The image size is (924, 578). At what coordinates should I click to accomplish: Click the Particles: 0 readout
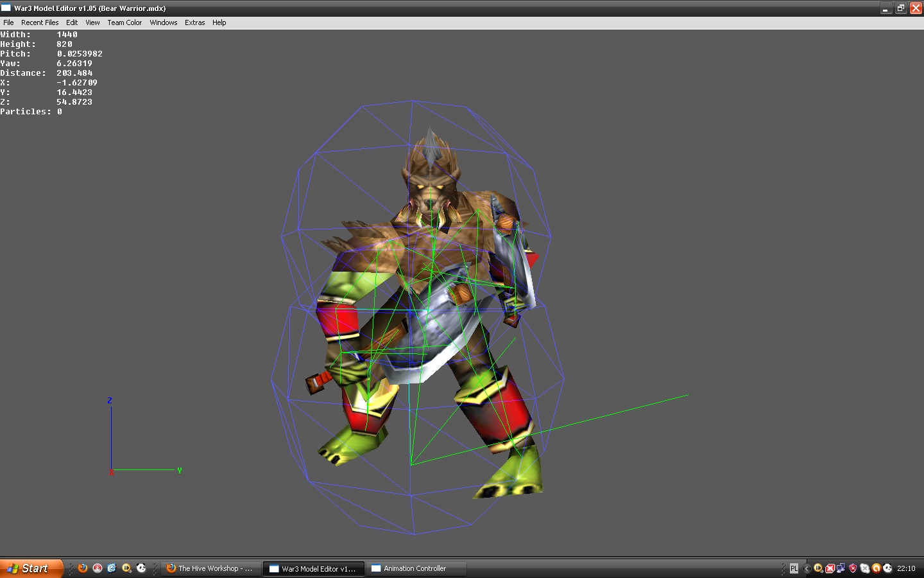tap(31, 112)
